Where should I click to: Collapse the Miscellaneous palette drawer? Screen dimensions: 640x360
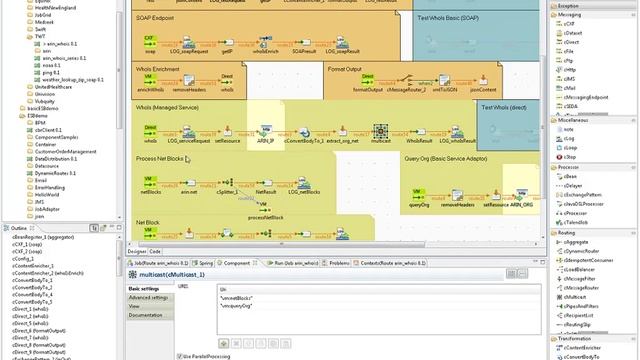click(x=594, y=120)
